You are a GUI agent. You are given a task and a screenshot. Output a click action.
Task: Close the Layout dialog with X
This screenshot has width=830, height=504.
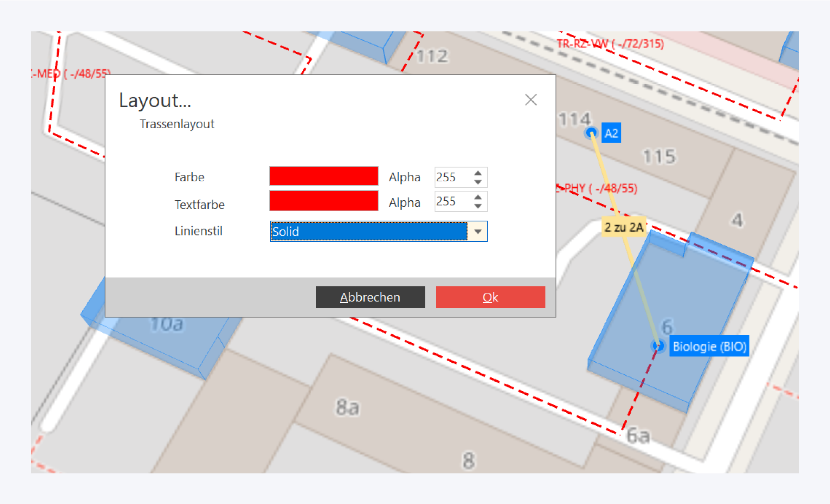coord(530,100)
